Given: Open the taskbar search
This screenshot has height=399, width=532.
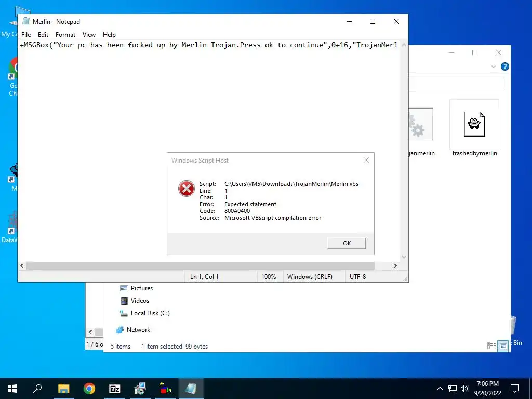Looking at the screenshot, I should coord(37,389).
